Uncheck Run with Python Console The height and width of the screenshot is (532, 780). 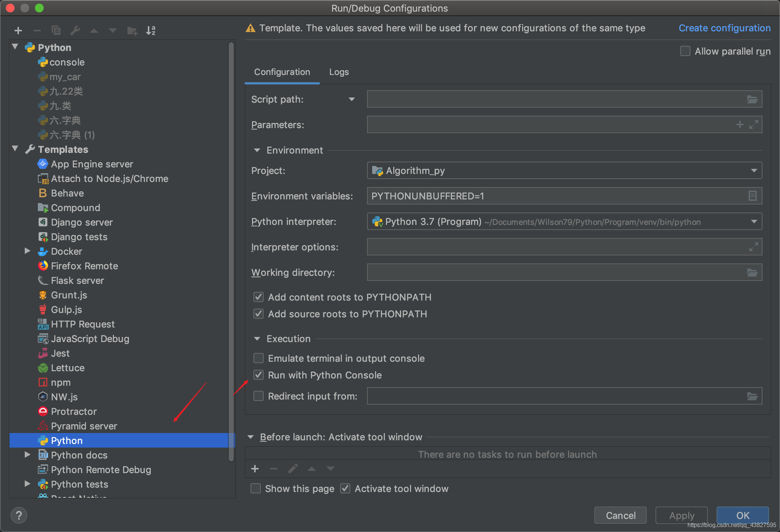tap(259, 375)
